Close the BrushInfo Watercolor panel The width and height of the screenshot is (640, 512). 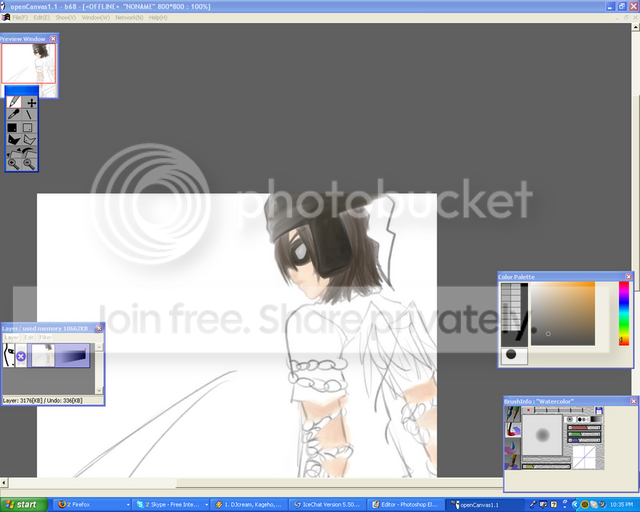point(633,401)
